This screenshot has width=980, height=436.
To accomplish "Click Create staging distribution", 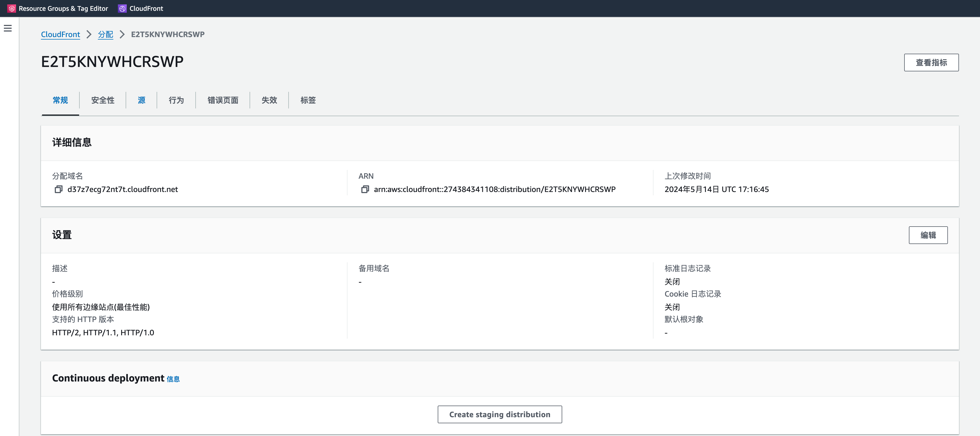I will click(499, 414).
